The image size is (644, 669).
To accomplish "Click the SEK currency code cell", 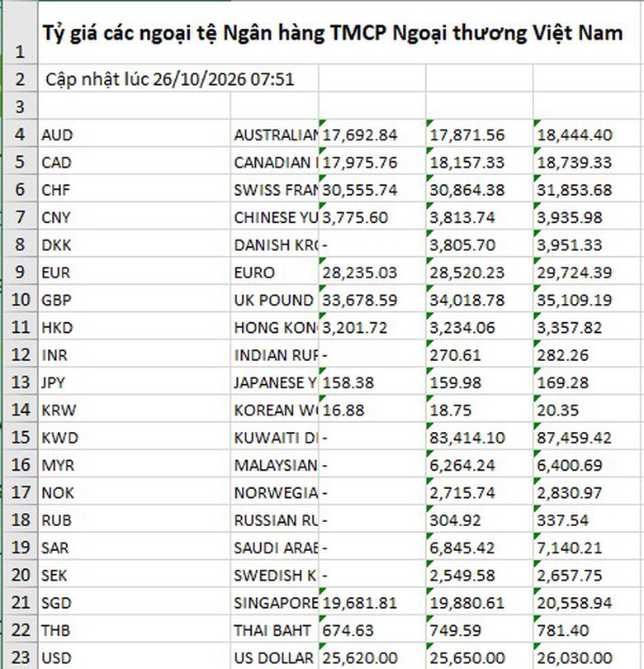I will pyautogui.click(x=134, y=574).
